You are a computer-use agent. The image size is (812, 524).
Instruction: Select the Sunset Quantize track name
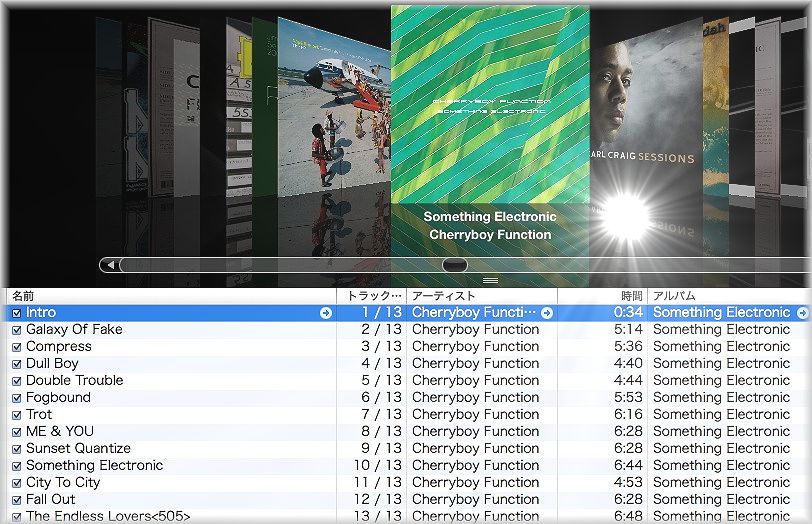tap(78, 448)
